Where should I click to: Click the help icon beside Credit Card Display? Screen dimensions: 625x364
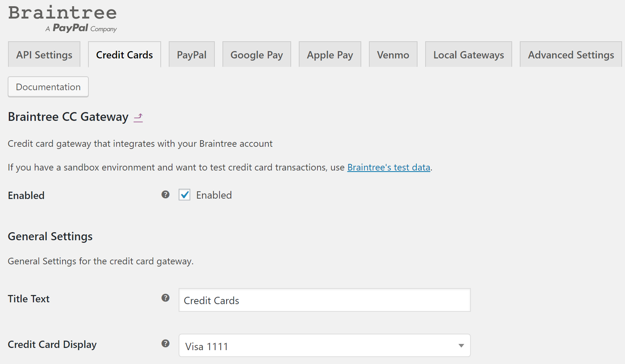pyautogui.click(x=165, y=344)
